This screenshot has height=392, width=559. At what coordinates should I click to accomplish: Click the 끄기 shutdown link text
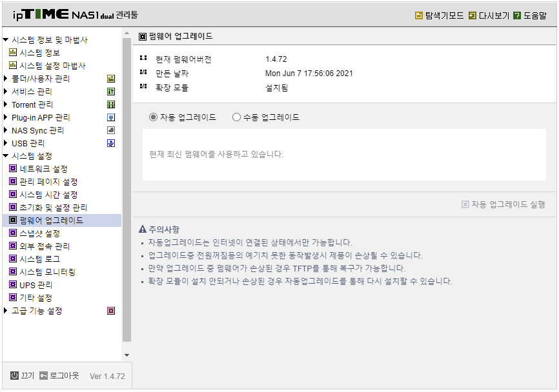28,376
